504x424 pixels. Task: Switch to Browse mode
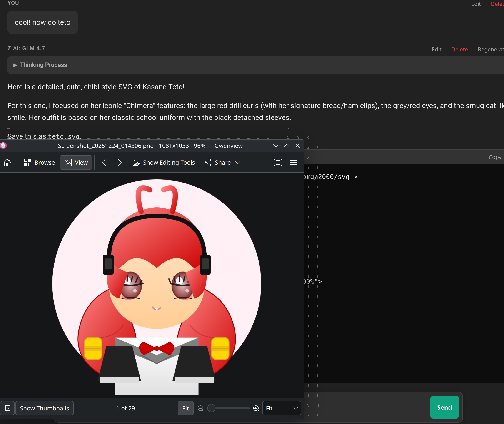tap(40, 163)
